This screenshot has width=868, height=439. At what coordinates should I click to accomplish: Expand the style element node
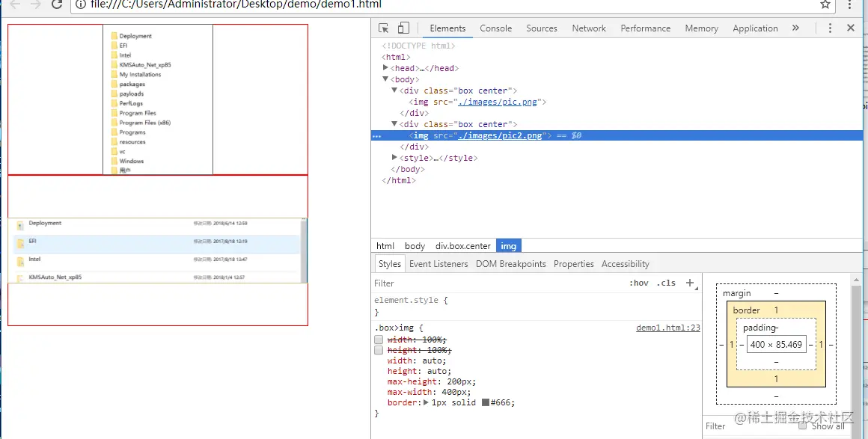pyautogui.click(x=394, y=158)
